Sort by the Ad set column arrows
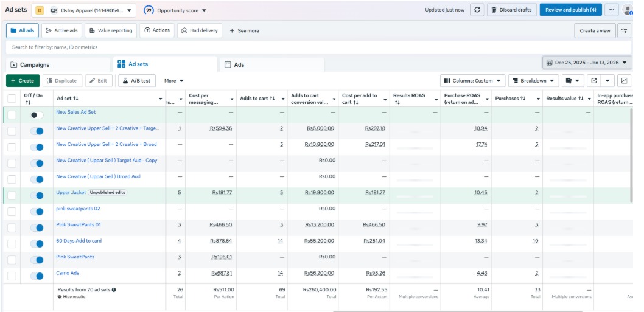This screenshot has width=644, height=312. pos(75,99)
